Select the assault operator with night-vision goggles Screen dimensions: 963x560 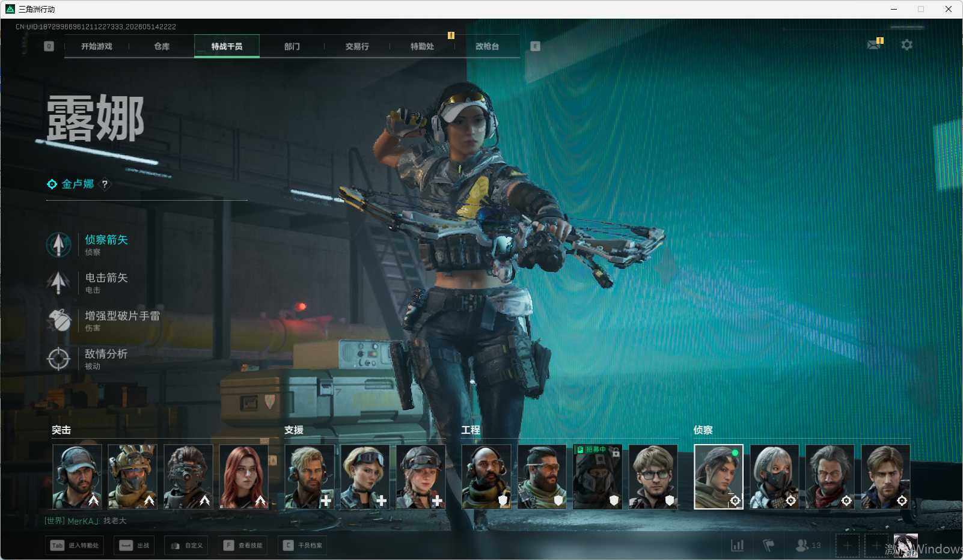[188, 476]
